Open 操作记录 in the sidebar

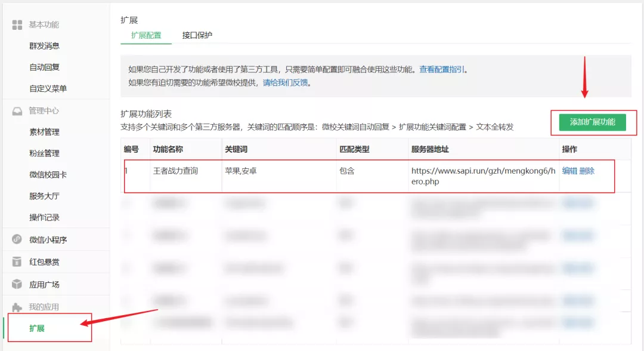point(44,217)
